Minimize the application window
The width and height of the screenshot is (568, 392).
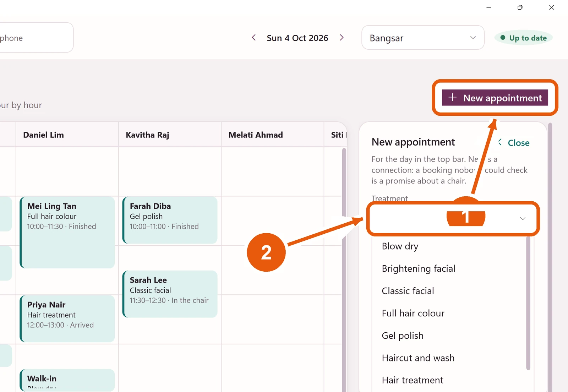(489, 7)
